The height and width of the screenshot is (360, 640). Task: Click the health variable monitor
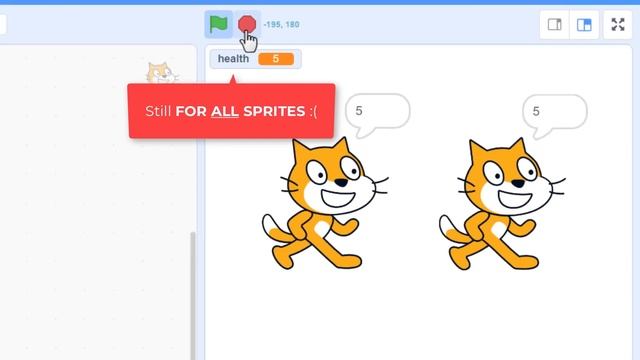(x=256, y=59)
